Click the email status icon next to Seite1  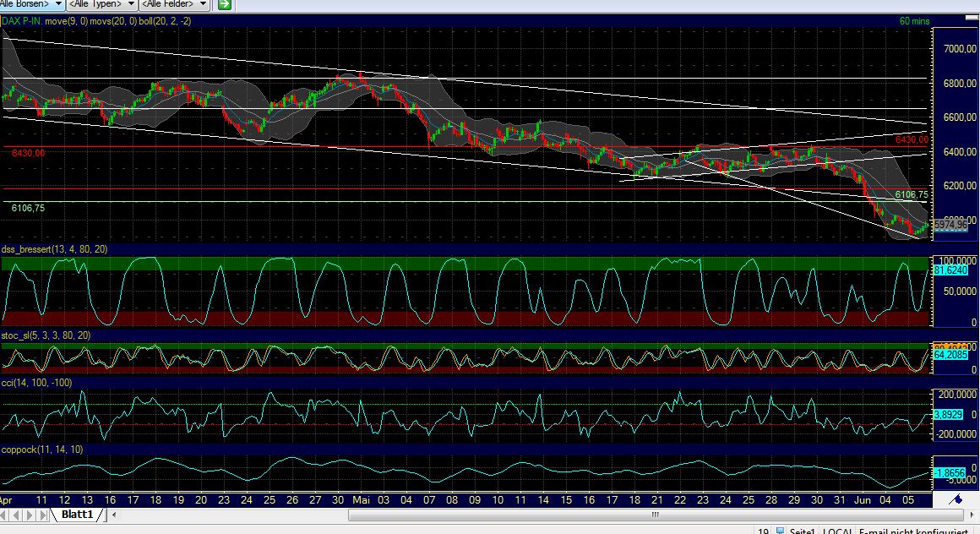point(781,531)
